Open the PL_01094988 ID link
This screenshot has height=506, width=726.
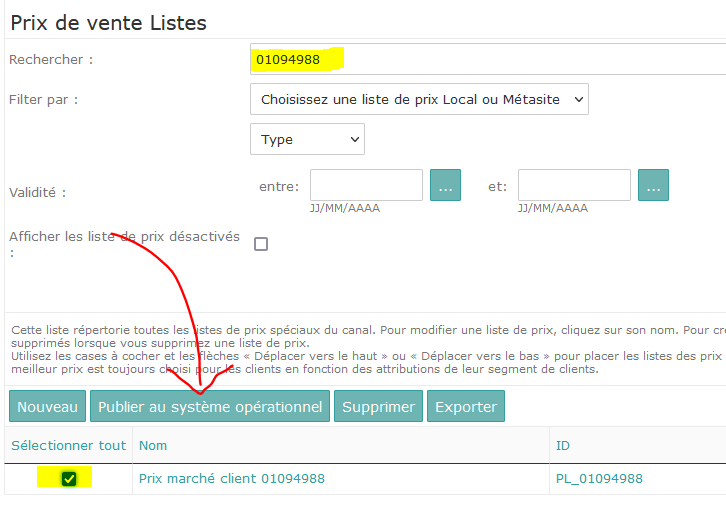pos(599,479)
